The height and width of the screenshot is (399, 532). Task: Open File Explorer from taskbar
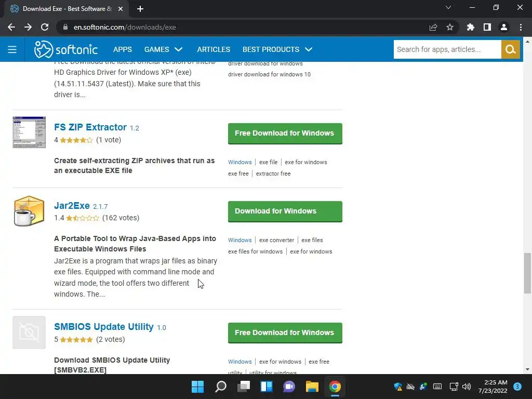point(312,387)
